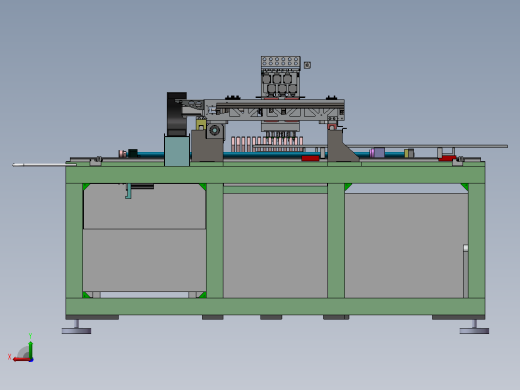Select the lower-left gray cabinet panel
Image resolution: width=520 pixels, height=390 pixels.
(x=144, y=260)
